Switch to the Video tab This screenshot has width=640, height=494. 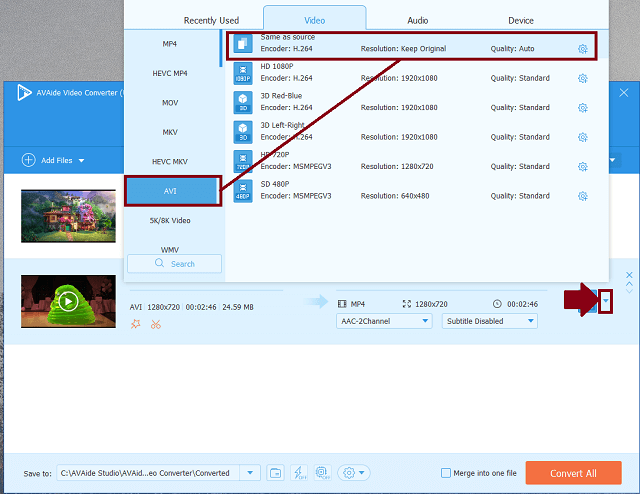point(315,20)
